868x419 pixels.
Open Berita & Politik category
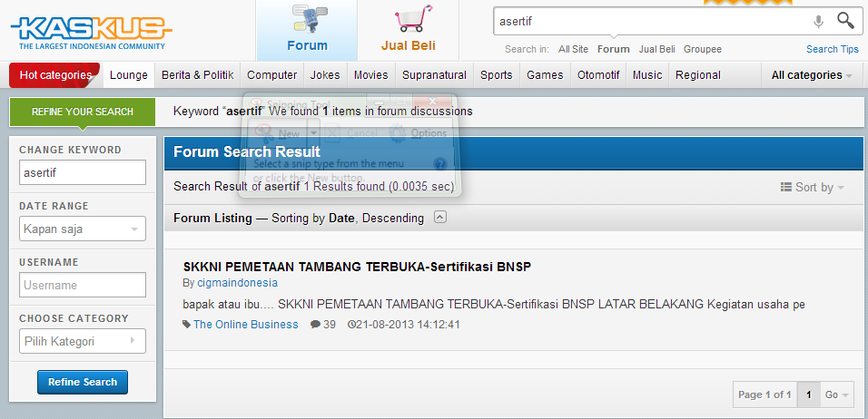198,75
